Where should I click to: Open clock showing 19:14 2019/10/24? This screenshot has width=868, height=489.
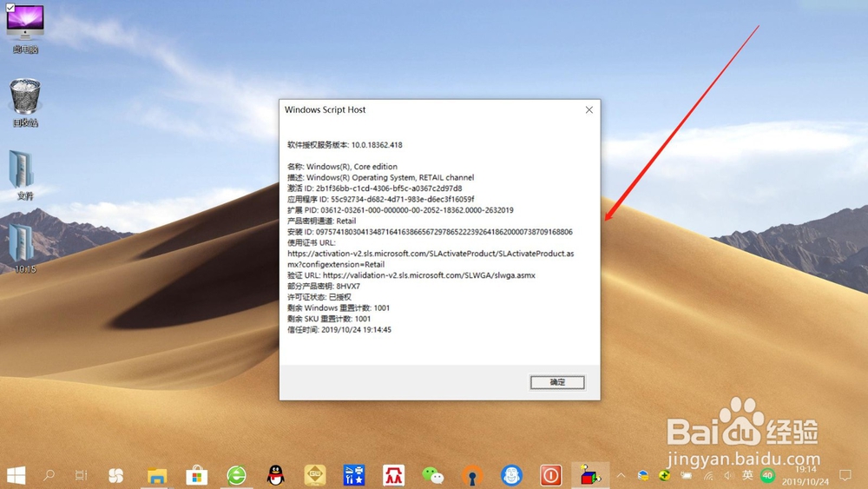pyautogui.click(x=806, y=475)
